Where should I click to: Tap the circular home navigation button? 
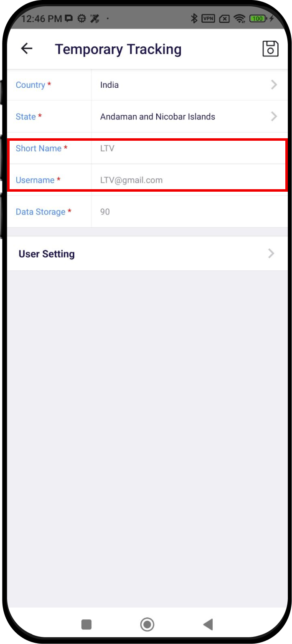[x=147, y=624]
